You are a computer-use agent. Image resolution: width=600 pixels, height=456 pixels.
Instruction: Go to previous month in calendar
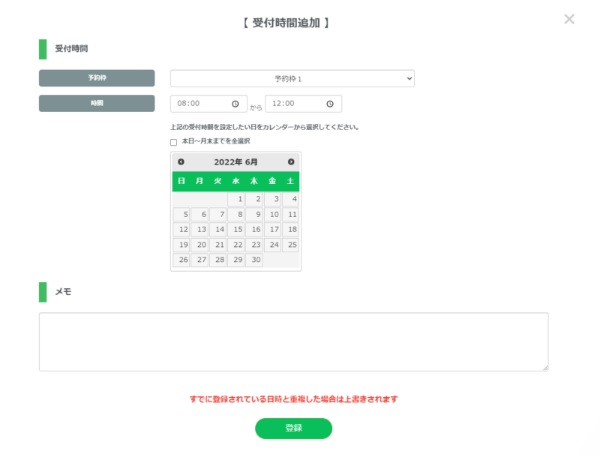click(181, 162)
